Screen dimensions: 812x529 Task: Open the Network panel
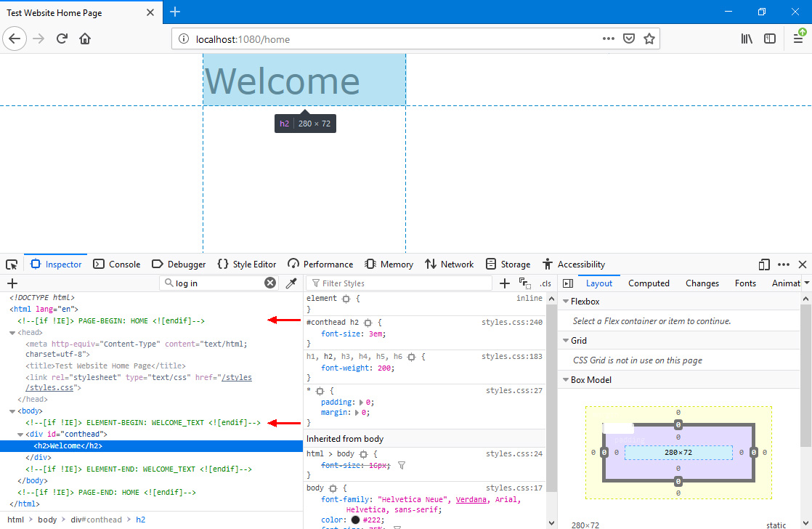point(449,264)
